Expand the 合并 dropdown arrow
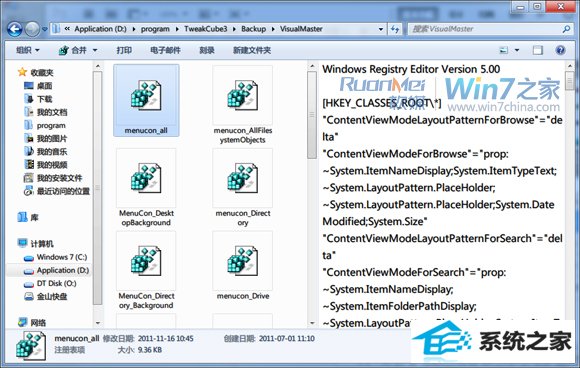The image size is (580, 368). point(95,50)
